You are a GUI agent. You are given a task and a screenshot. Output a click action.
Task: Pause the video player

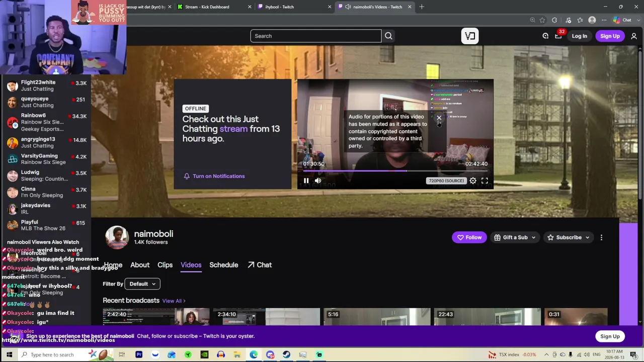tap(306, 180)
